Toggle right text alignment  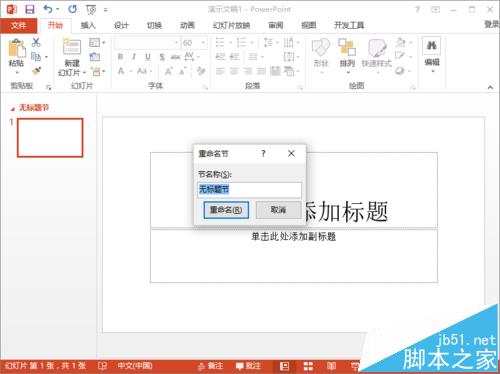point(248,71)
